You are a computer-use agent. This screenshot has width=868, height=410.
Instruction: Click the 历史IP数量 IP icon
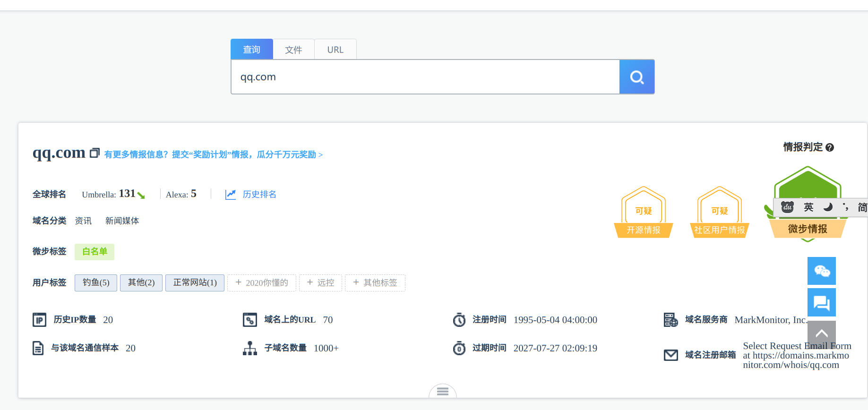39,320
